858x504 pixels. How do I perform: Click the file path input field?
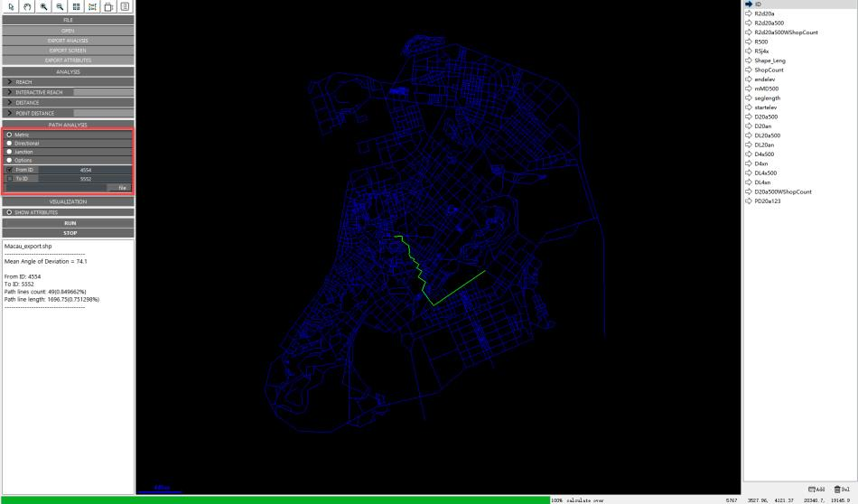(56, 188)
